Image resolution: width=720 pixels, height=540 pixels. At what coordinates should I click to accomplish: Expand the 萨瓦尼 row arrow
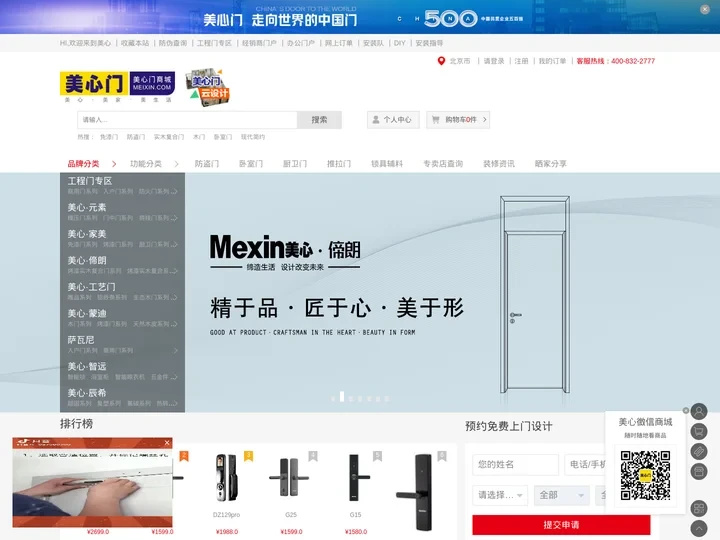tap(175, 351)
